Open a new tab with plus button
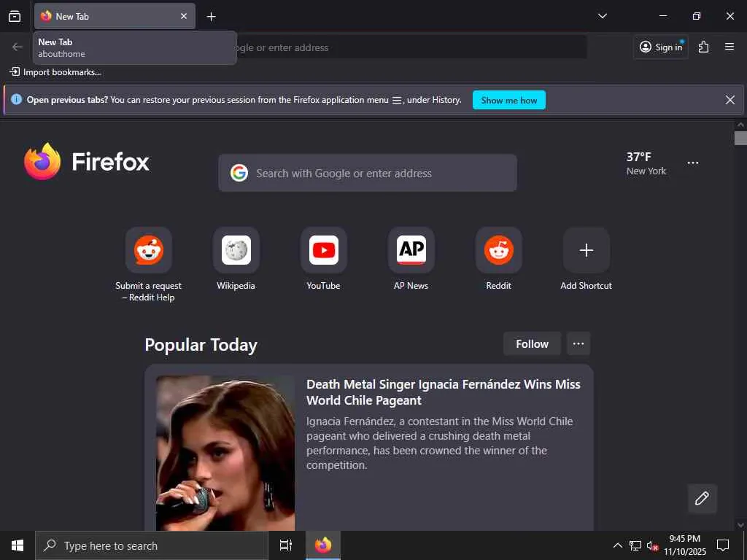This screenshot has width=747, height=560. coord(211,17)
